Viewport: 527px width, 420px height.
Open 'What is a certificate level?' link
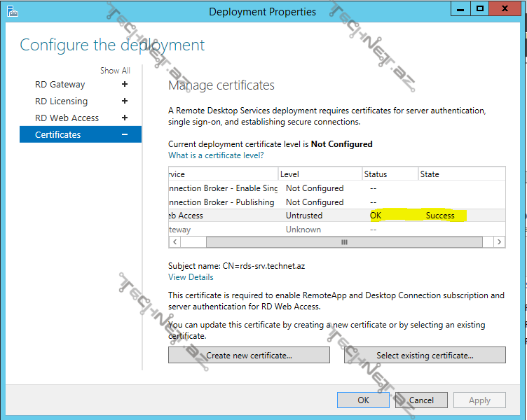[216, 155]
